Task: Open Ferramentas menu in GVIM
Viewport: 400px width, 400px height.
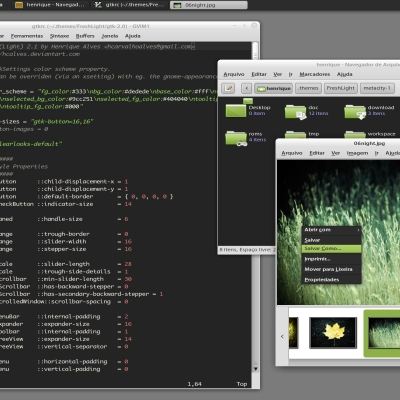Action: coord(27,36)
